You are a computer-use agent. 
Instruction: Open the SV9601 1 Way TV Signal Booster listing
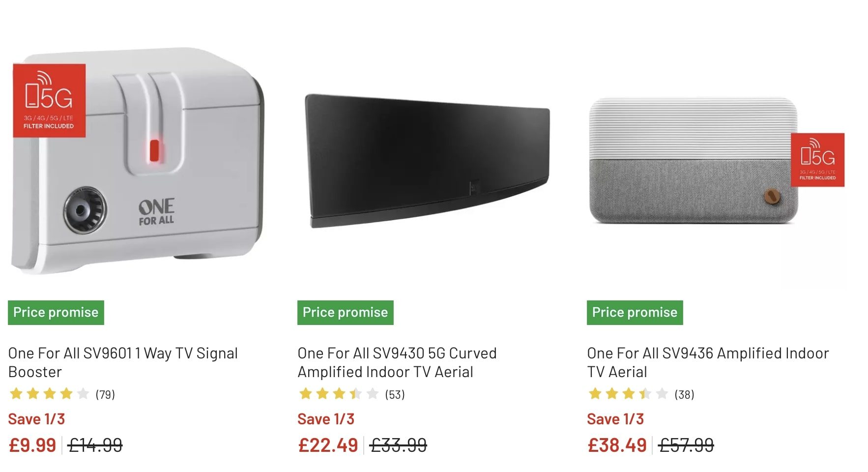point(123,362)
